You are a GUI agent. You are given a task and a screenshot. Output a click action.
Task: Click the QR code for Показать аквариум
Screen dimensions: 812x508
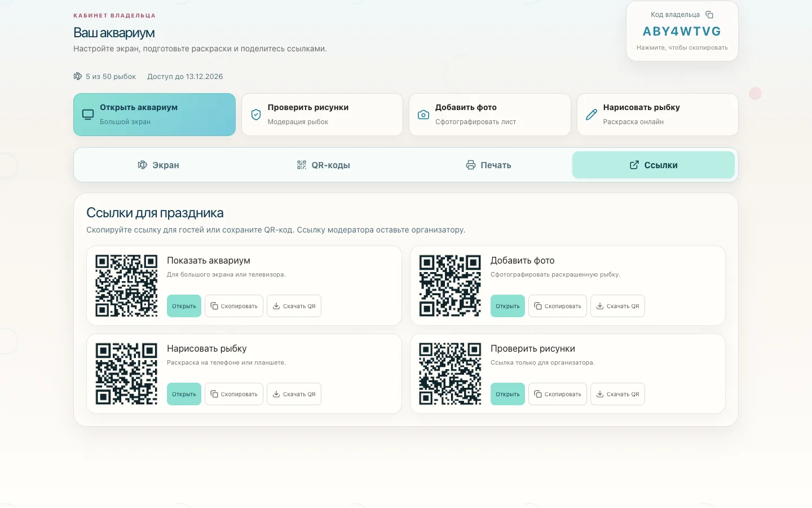click(x=126, y=286)
